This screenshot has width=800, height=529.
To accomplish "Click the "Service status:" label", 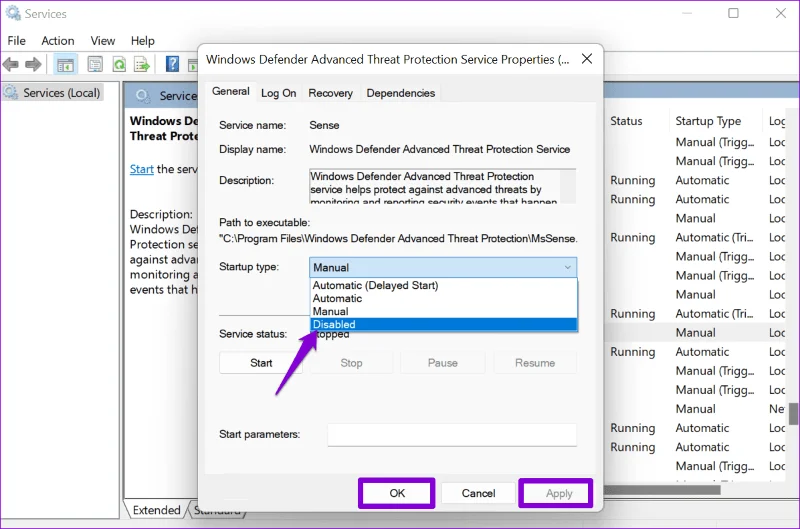I will 253,334.
